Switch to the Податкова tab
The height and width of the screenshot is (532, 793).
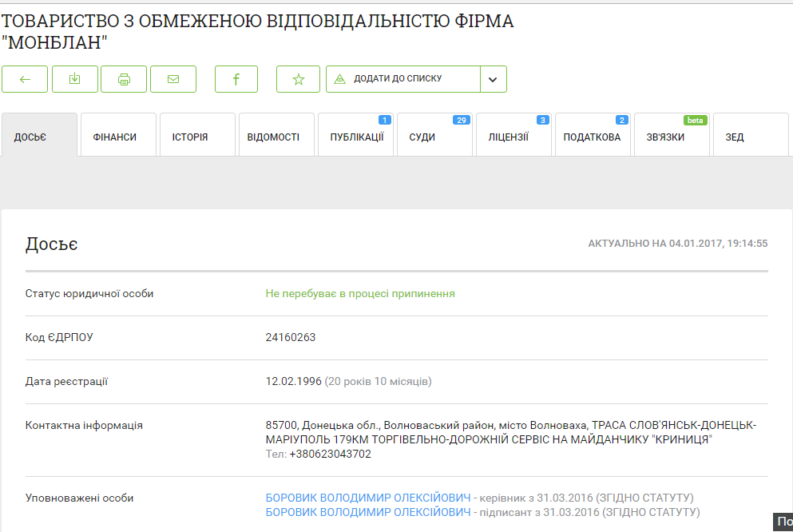[x=592, y=137]
